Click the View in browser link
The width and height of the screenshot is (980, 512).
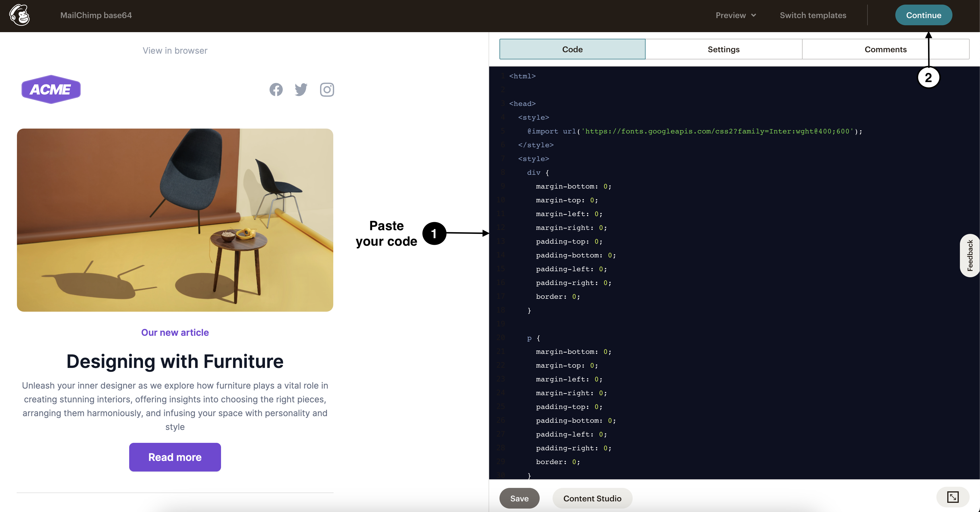[x=175, y=51]
